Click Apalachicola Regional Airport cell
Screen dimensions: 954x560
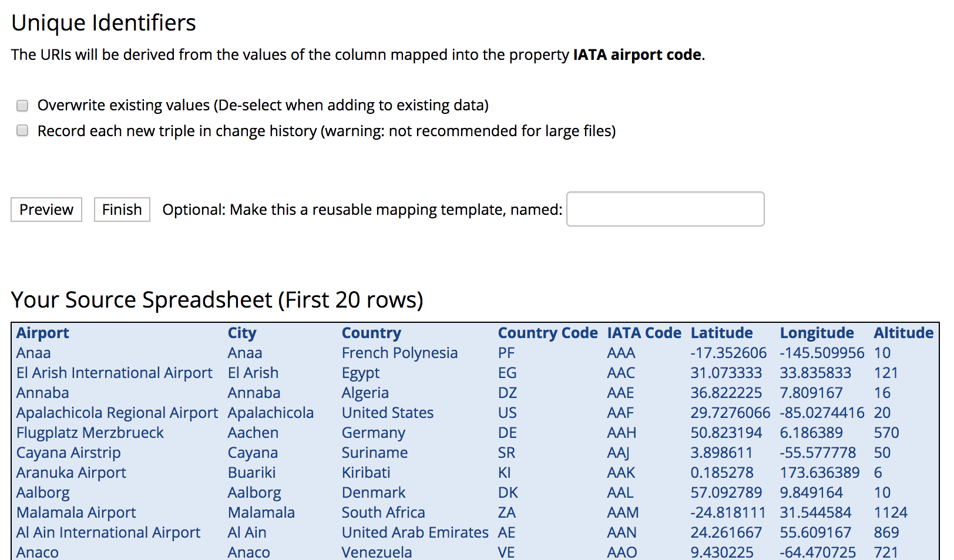coord(117,413)
